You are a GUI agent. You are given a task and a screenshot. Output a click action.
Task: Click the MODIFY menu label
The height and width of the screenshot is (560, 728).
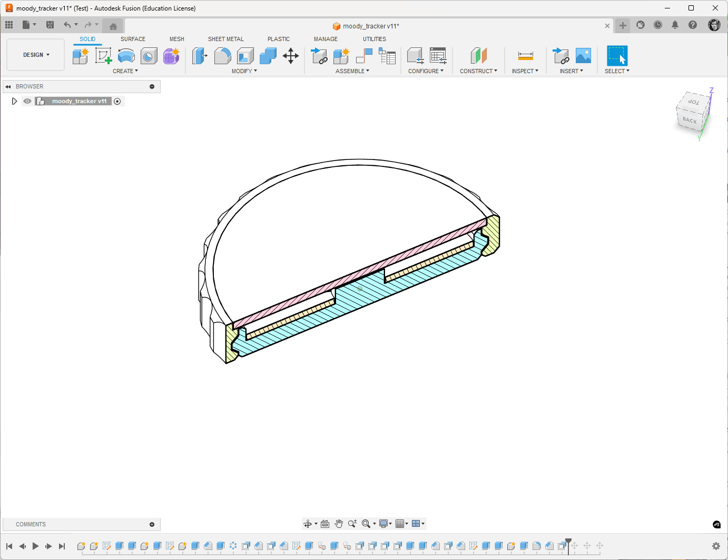[x=244, y=71]
